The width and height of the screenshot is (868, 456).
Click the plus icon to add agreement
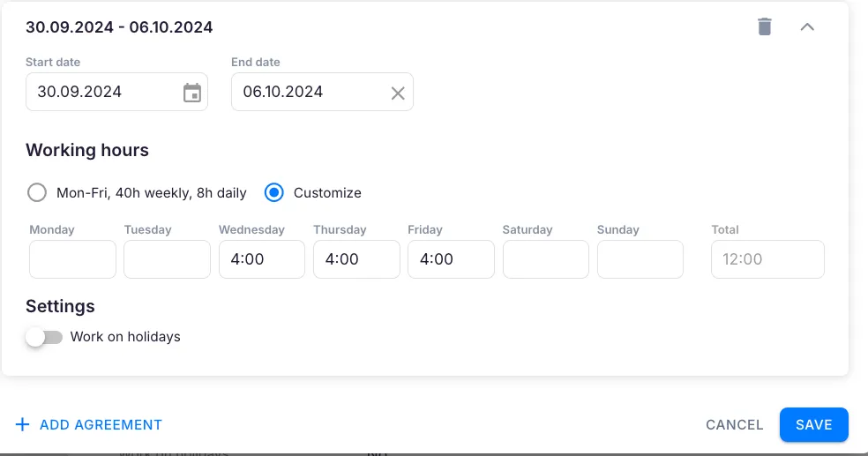click(23, 424)
